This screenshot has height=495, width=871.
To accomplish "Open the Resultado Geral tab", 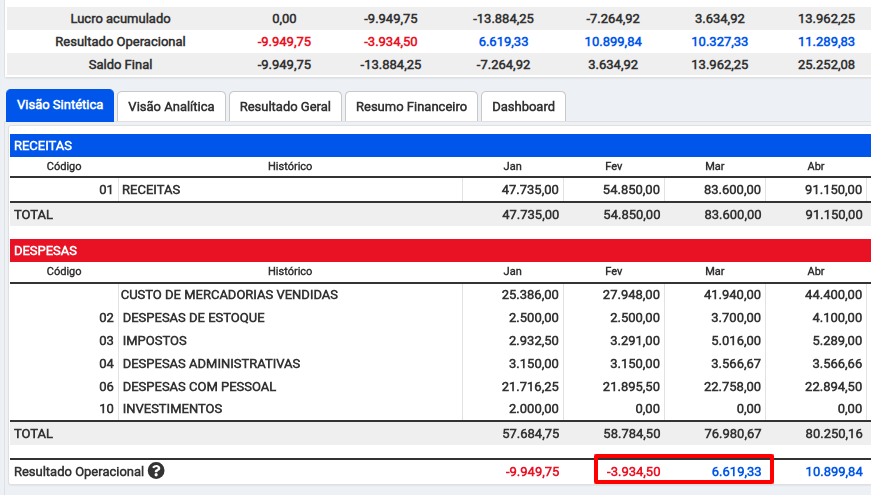I will click(284, 107).
